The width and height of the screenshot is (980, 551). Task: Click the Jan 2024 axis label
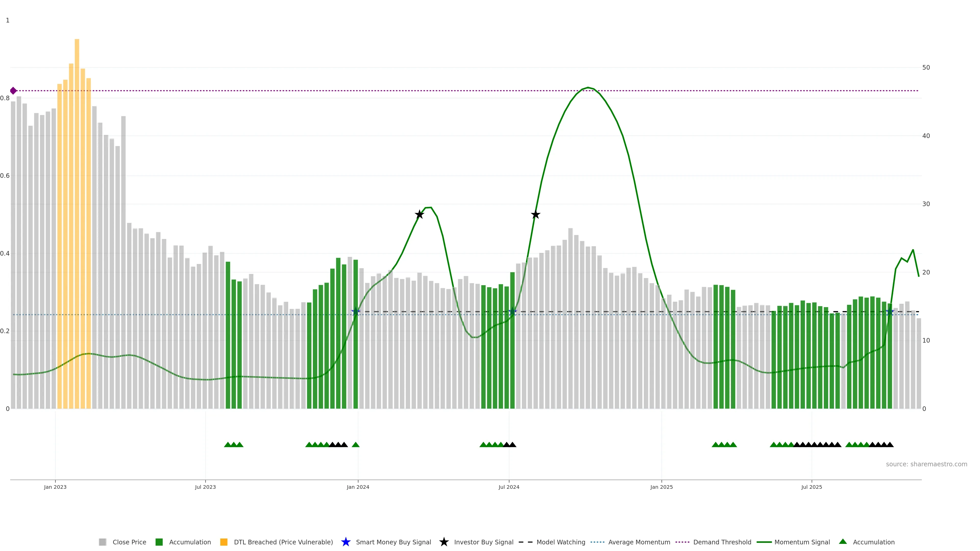(x=358, y=487)
